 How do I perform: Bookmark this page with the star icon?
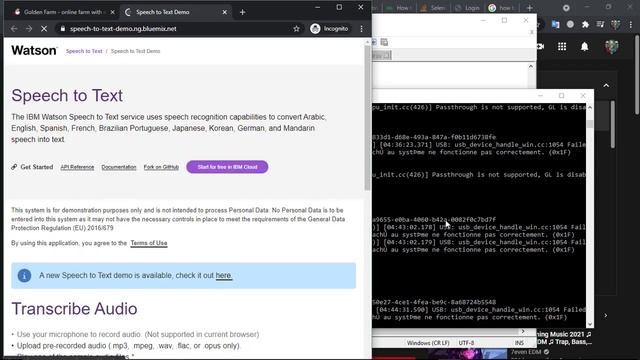296,29
